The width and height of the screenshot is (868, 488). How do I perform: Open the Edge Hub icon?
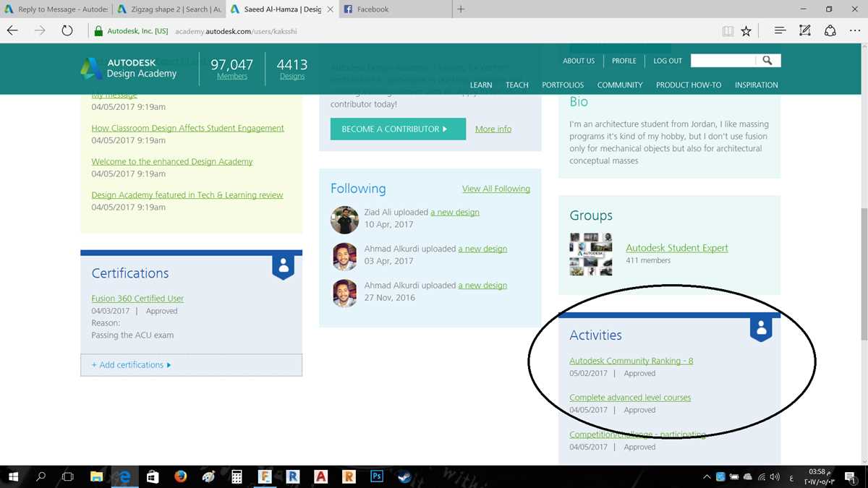pyautogui.click(x=780, y=31)
